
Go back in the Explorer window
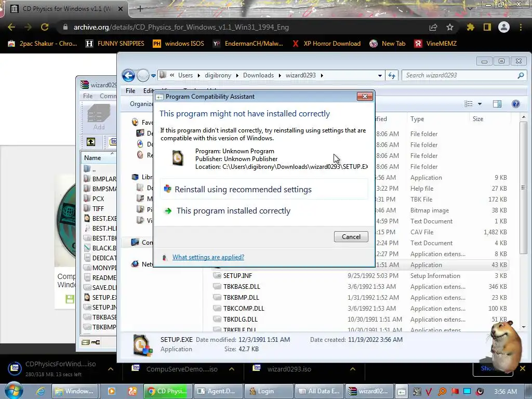129,75
